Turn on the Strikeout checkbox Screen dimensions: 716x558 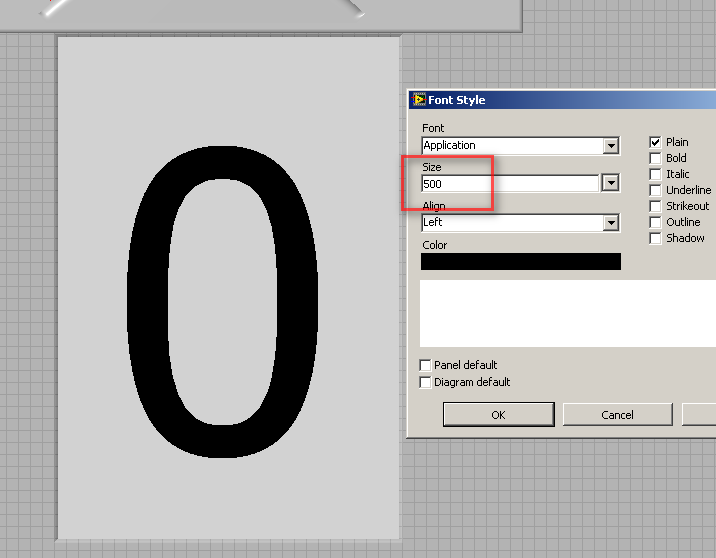(x=656, y=206)
